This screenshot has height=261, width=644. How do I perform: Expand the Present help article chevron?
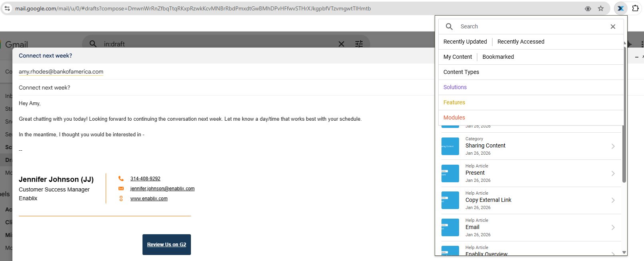click(x=613, y=173)
